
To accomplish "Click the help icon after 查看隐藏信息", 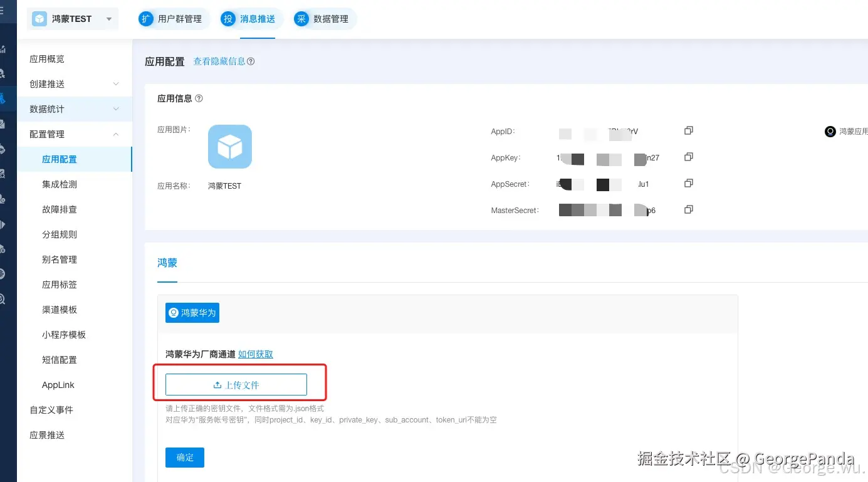I will (x=250, y=61).
